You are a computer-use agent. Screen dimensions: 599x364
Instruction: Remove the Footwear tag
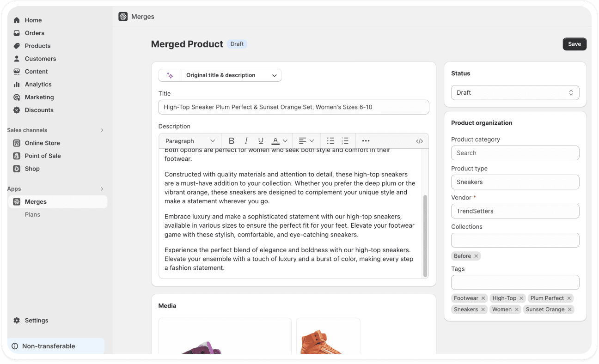click(483, 298)
